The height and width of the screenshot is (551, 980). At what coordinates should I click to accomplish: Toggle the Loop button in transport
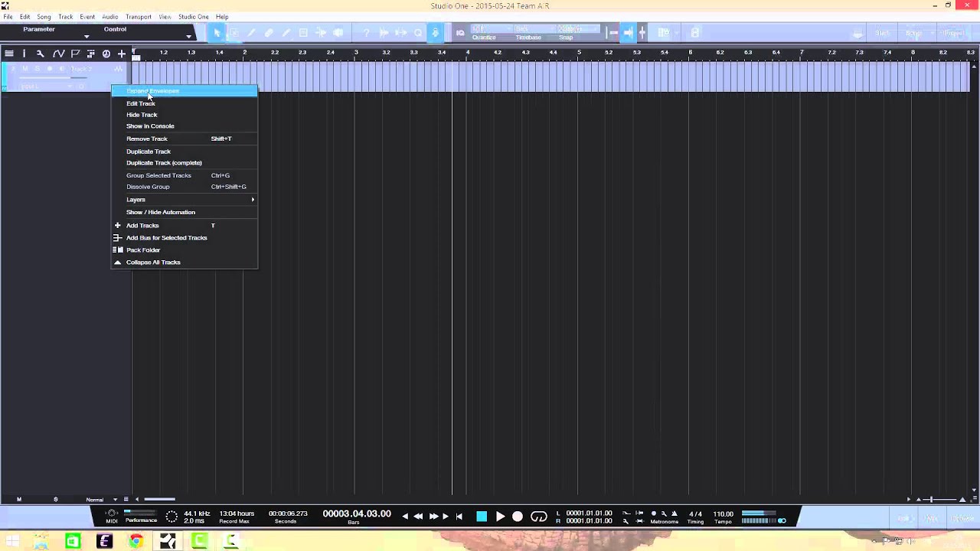click(539, 517)
